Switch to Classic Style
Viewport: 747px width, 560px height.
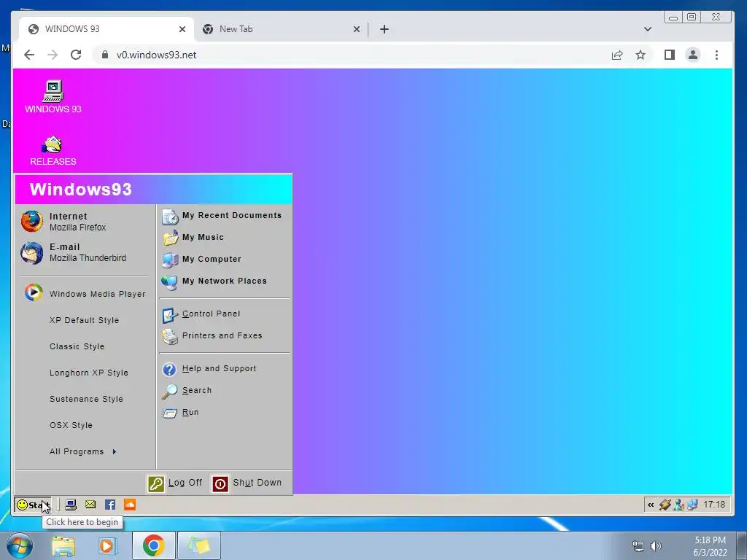77,346
